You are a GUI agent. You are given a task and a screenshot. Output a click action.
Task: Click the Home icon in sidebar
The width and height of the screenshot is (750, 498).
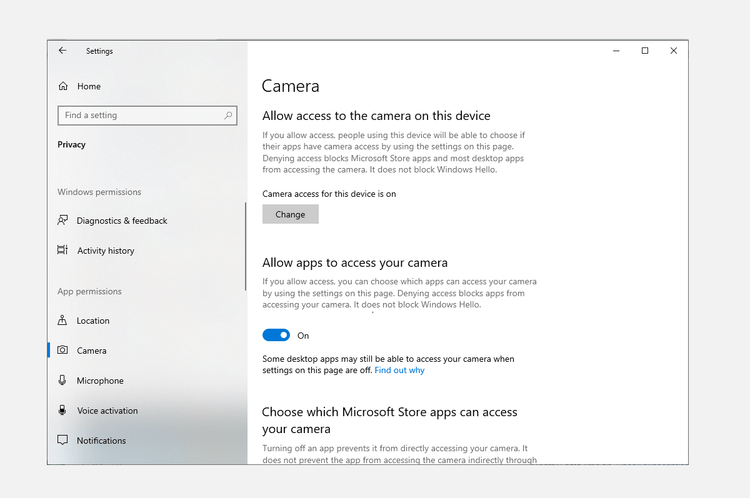[63, 86]
